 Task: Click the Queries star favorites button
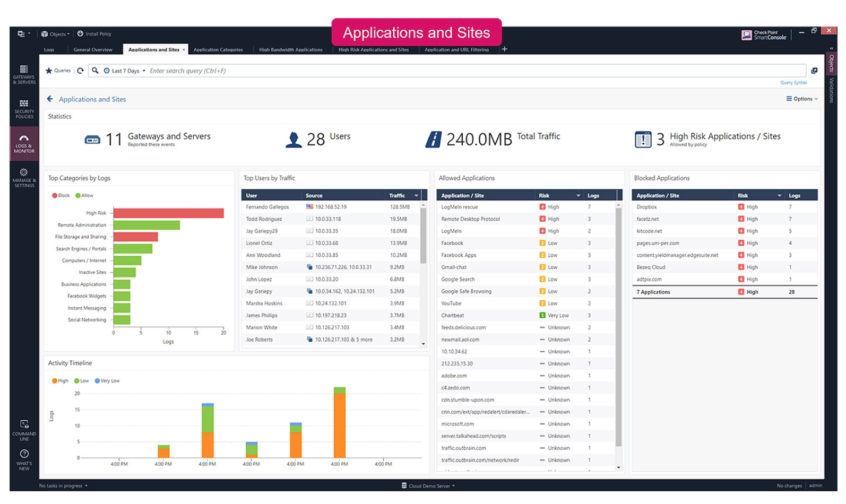point(58,71)
